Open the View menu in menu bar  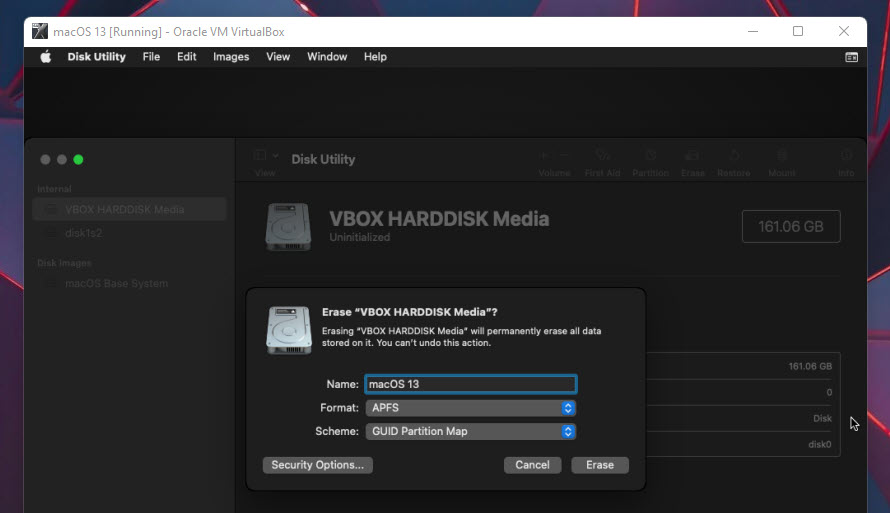point(278,57)
